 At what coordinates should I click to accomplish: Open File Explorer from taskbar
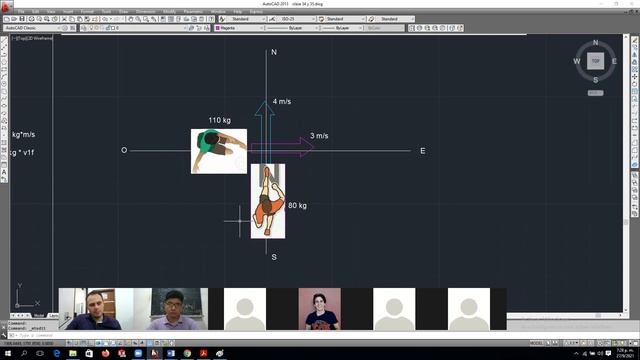(x=73, y=353)
